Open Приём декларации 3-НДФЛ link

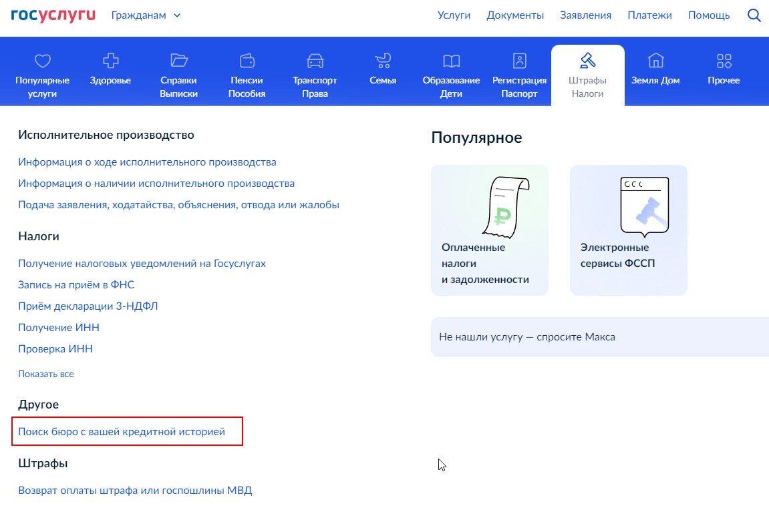[x=88, y=306]
